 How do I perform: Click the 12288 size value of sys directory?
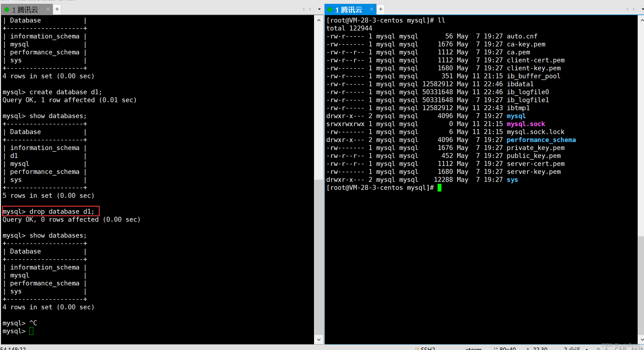click(x=443, y=180)
